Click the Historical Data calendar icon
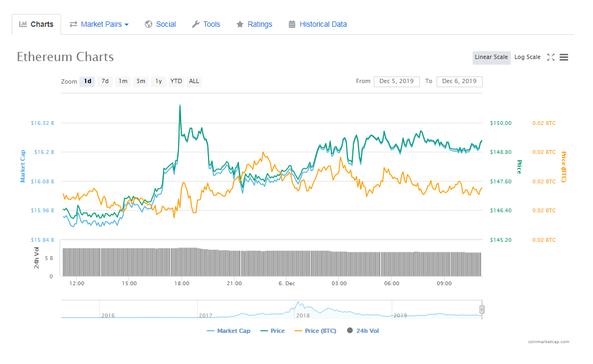Screen dimensions: 593x364 click(292, 24)
